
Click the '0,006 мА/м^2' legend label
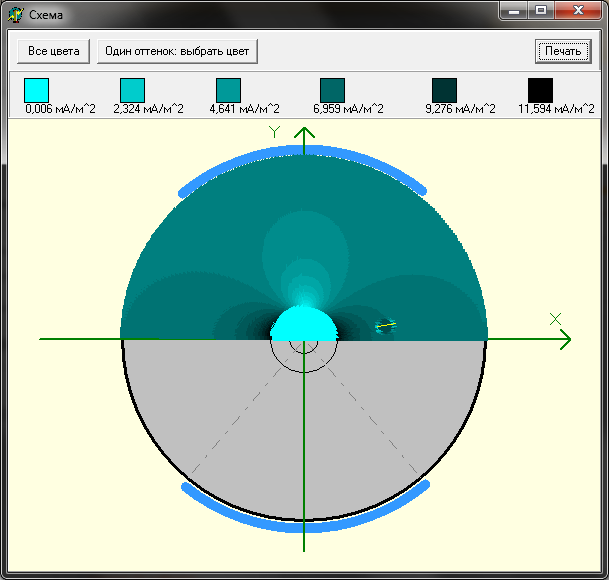[x=60, y=109]
